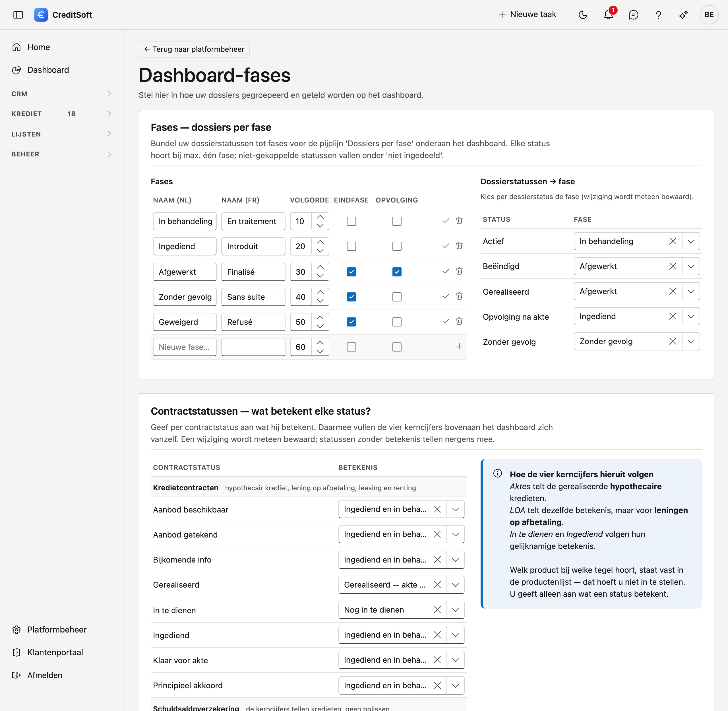Click the volgorde 30 number field
The width and height of the screenshot is (728, 711).
click(301, 272)
